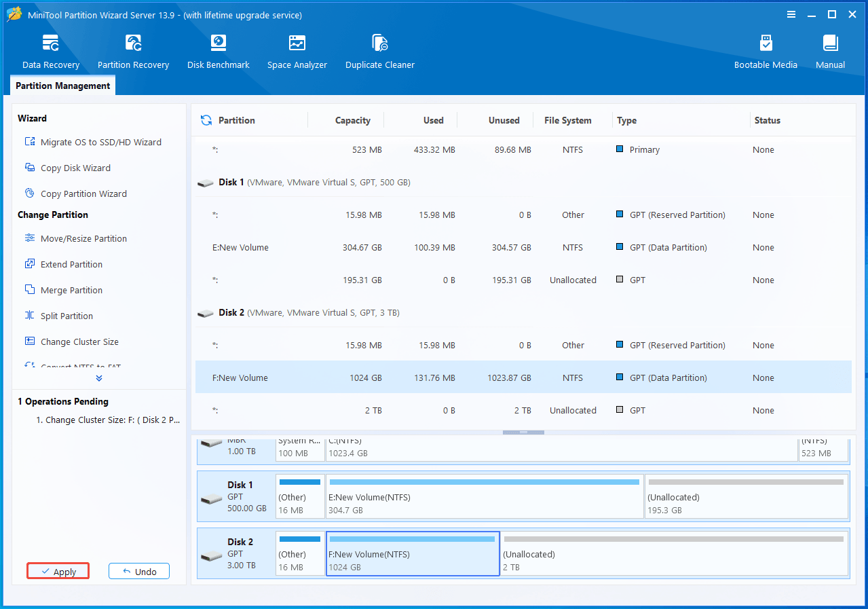
Task: Open the Data Recovery tool
Action: pos(51,52)
